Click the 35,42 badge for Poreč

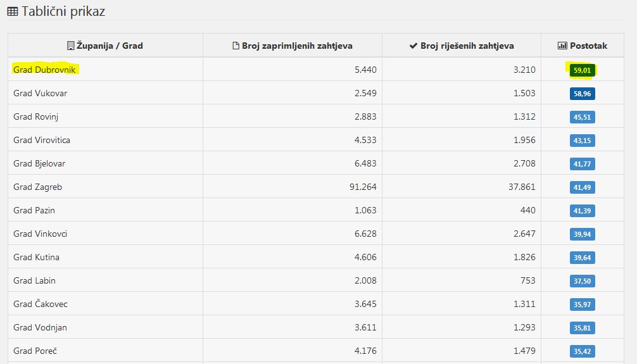pyautogui.click(x=582, y=351)
